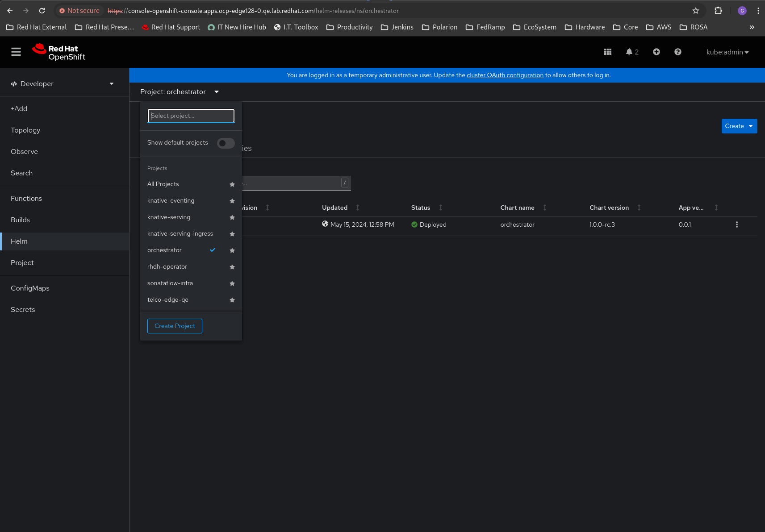
Task: Open cluster OAuth configuration link
Action: tap(505, 75)
